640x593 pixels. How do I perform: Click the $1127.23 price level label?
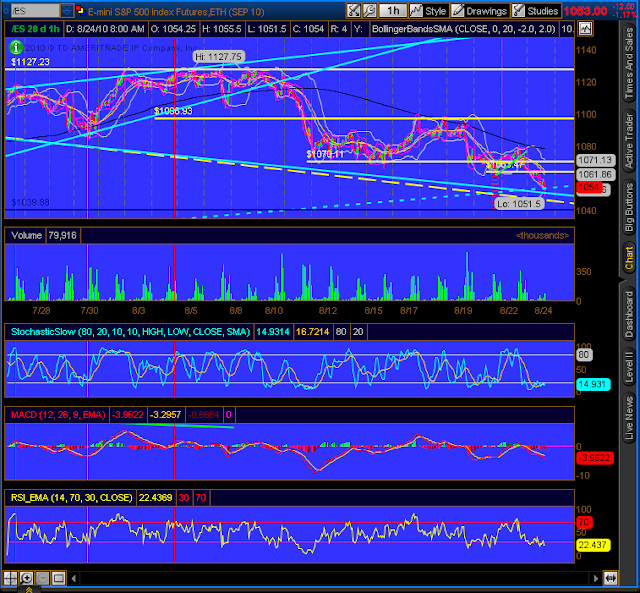pyautogui.click(x=30, y=62)
